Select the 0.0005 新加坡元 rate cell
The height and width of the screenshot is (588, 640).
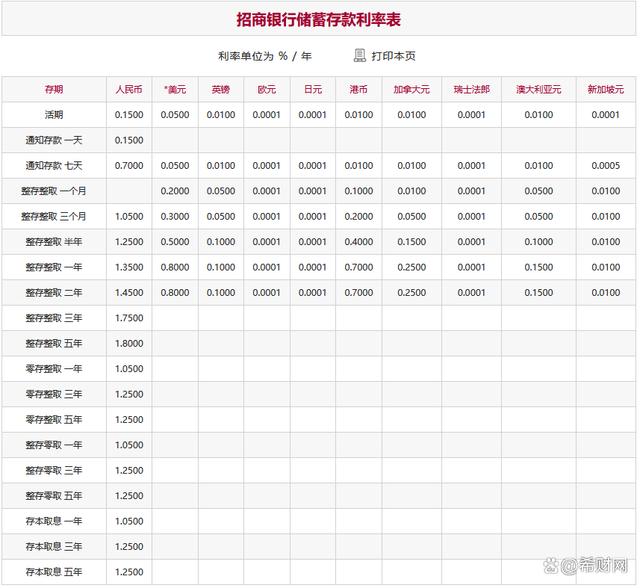pyautogui.click(x=605, y=165)
